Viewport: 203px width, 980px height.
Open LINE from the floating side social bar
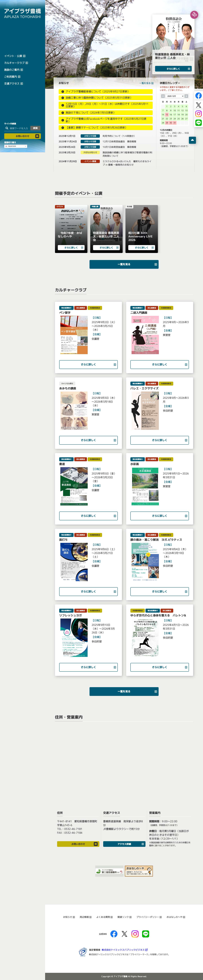click(198, 122)
